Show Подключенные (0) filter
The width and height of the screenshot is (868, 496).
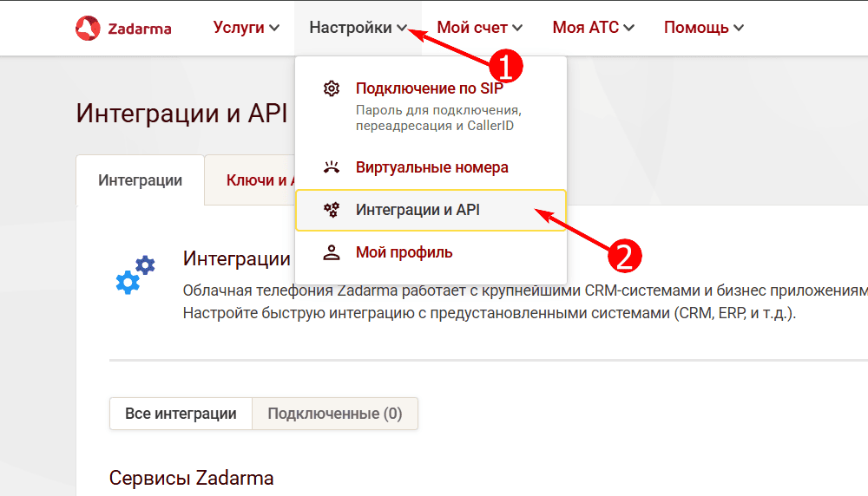click(x=335, y=414)
